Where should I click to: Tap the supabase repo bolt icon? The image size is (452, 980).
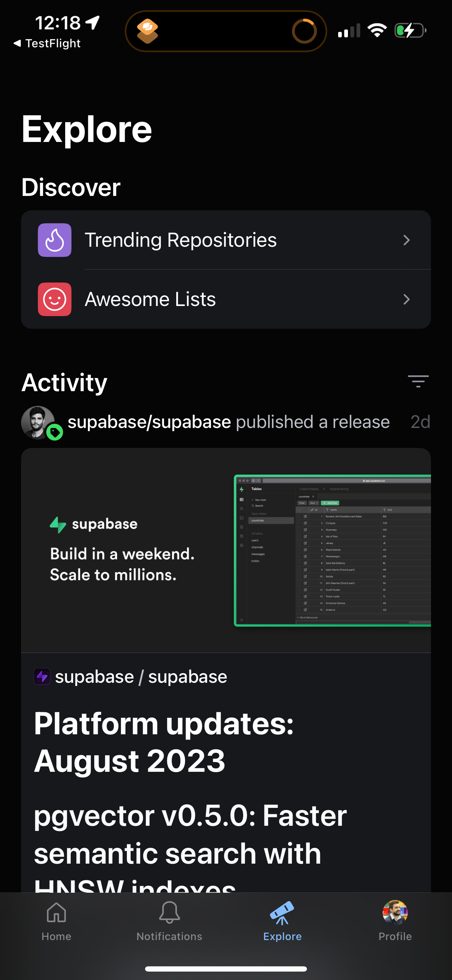click(42, 676)
